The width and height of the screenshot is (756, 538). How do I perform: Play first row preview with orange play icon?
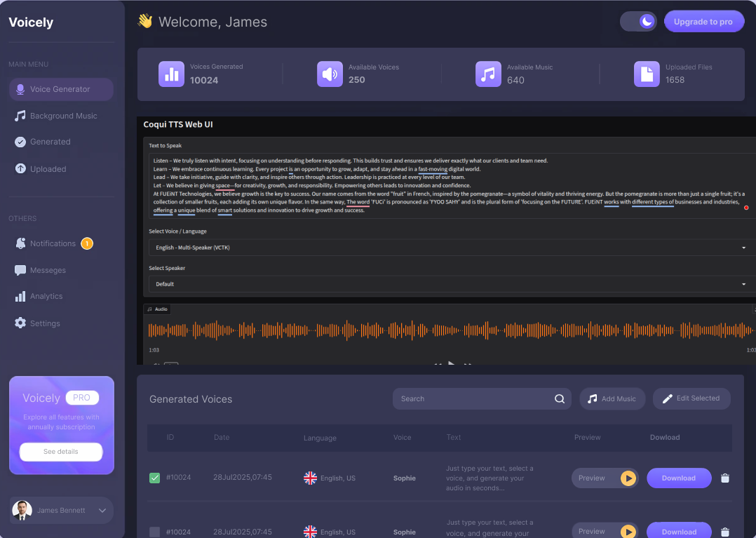[x=628, y=478]
